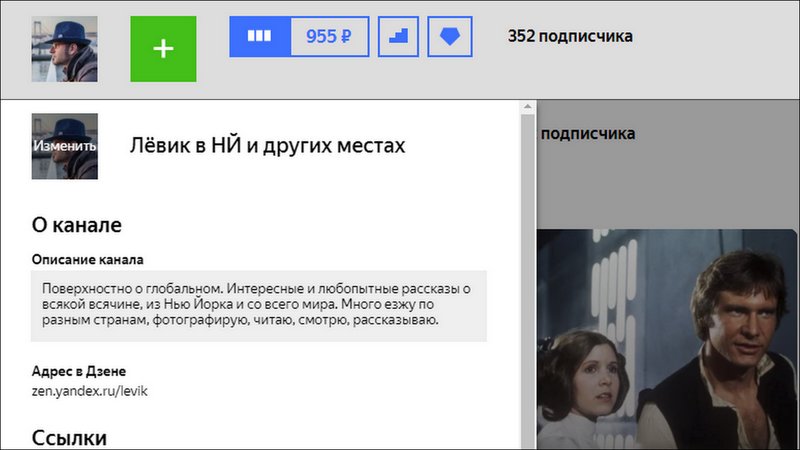800x450 pixels.
Task: Click the channel description text field
Action: [259, 305]
